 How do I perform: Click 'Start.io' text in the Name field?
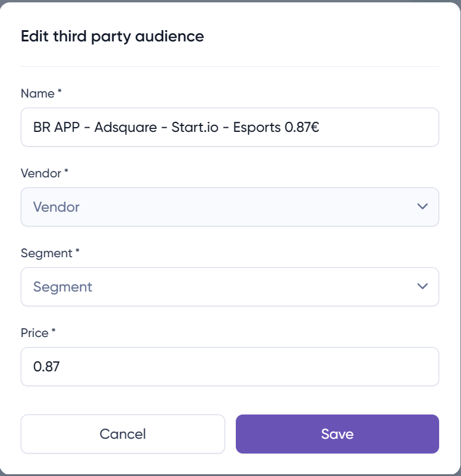(x=194, y=127)
